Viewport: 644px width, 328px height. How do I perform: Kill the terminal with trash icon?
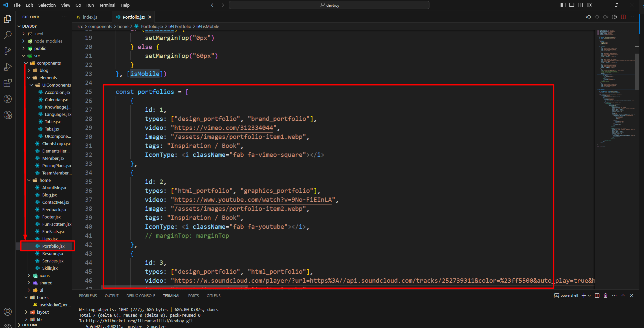click(605, 296)
